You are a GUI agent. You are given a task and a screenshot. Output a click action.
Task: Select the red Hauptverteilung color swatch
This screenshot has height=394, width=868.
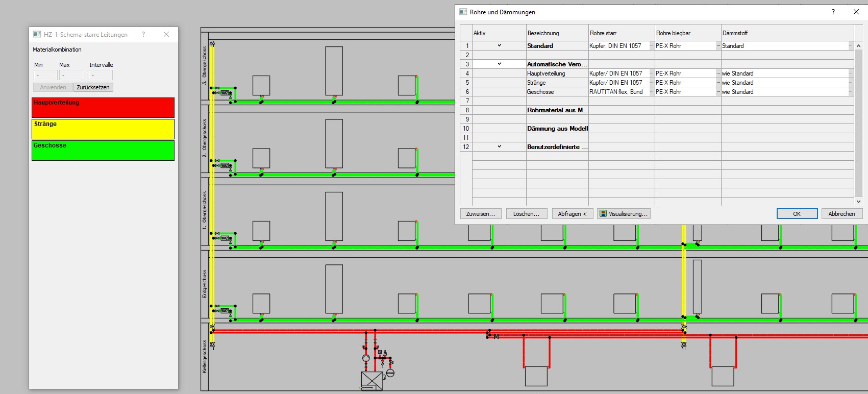click(103, 108)
